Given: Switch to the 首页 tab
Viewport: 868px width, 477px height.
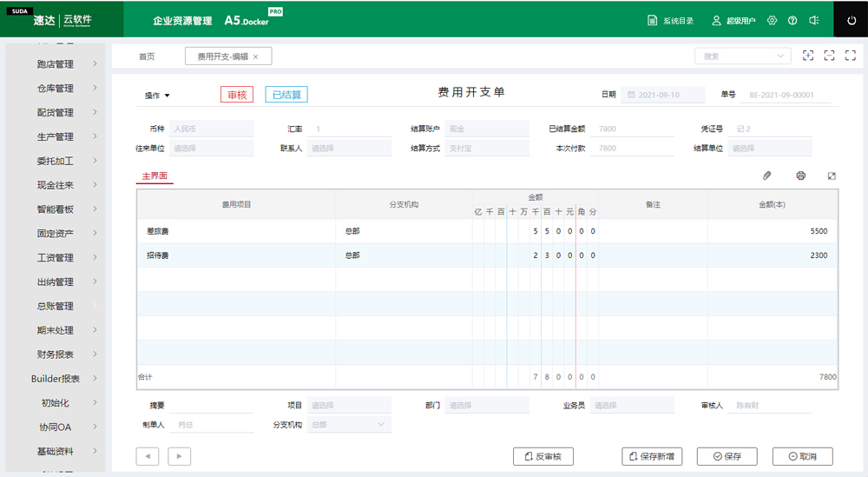Looking at the screenshot, I should [147, 56].
